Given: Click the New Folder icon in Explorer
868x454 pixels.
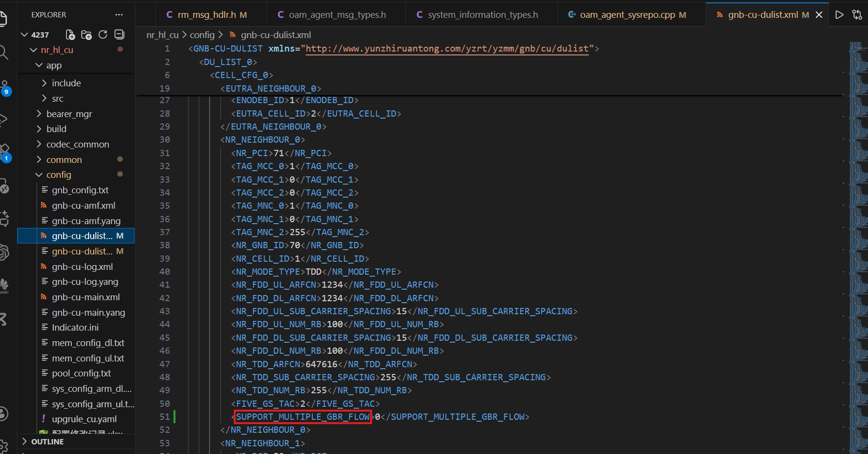Looking at the screenshot, I should point(87,35).
